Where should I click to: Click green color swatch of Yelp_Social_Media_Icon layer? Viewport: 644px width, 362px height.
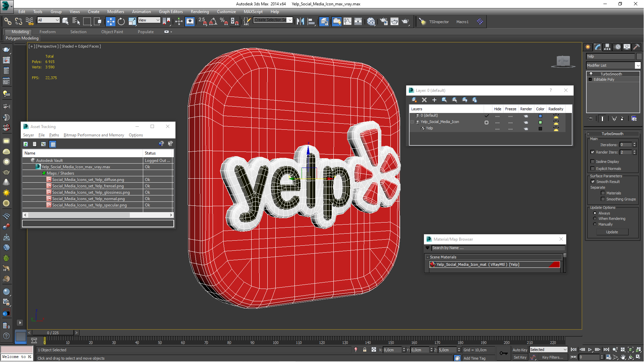point(540,122)
